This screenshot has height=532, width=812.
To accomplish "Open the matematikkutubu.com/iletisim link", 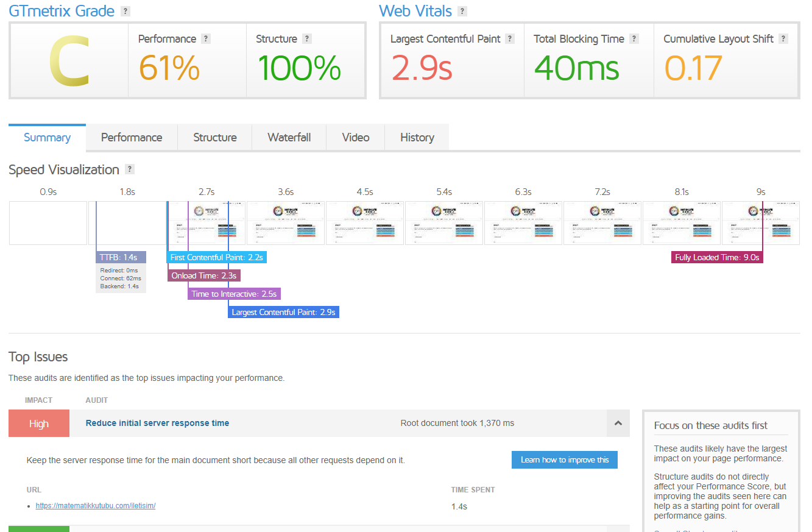I will pyautogui.click(x=96, y=506).
